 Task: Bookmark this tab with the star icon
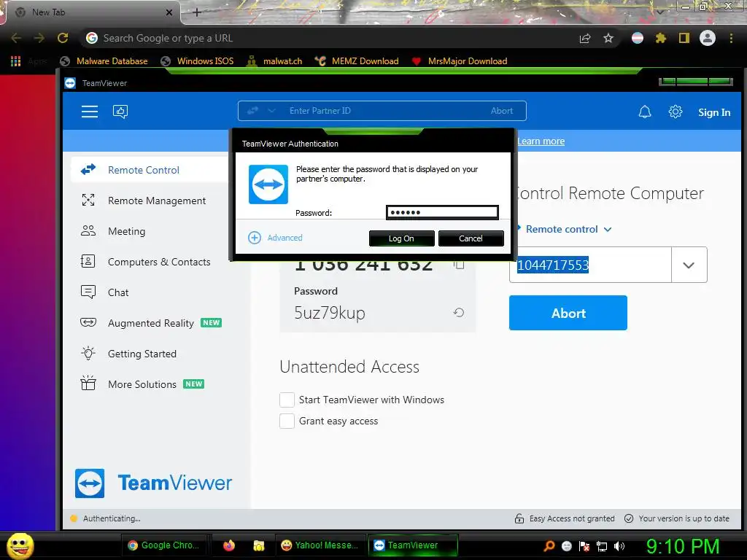pos(608,38)
